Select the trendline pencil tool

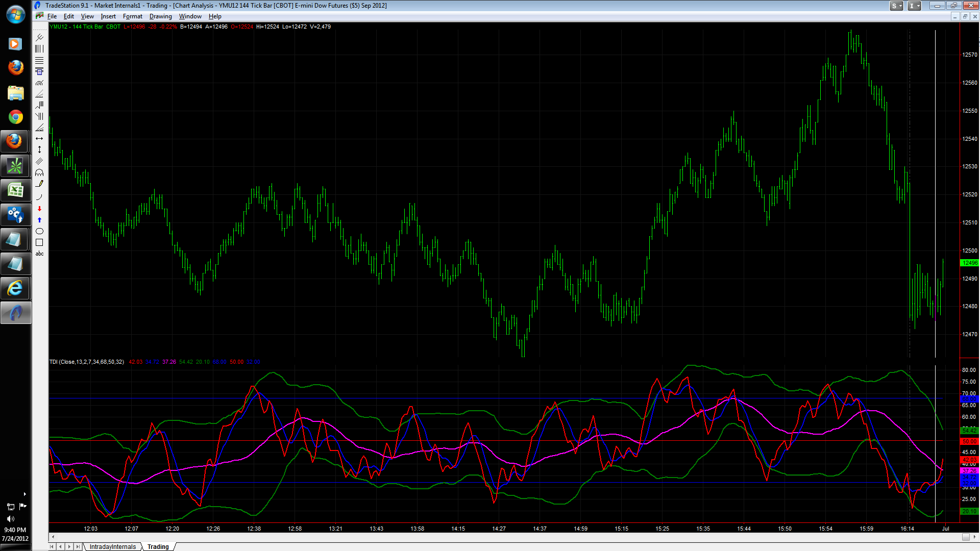tap(39, 184)
